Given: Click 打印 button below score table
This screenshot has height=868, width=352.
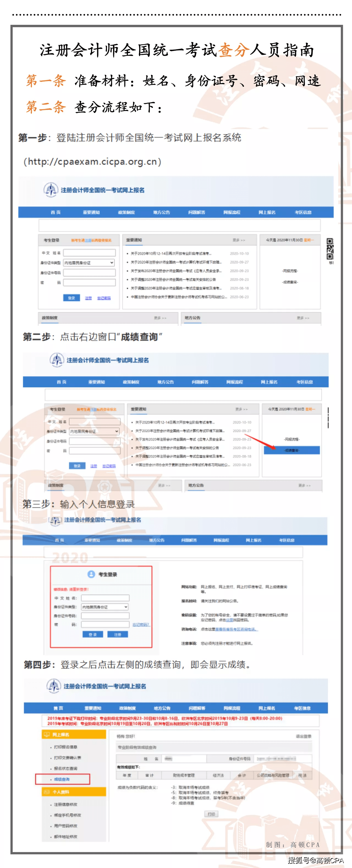Looking at the screenshot, I should pos(211,814).
